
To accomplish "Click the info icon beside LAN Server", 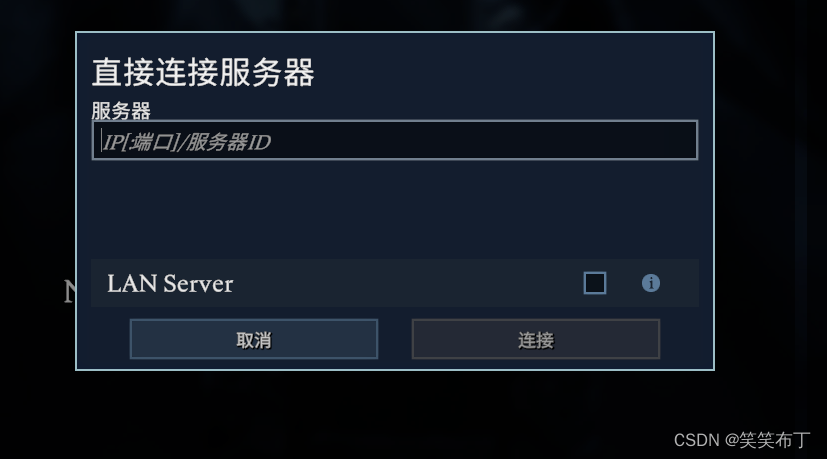I will (x=650, y=283).
